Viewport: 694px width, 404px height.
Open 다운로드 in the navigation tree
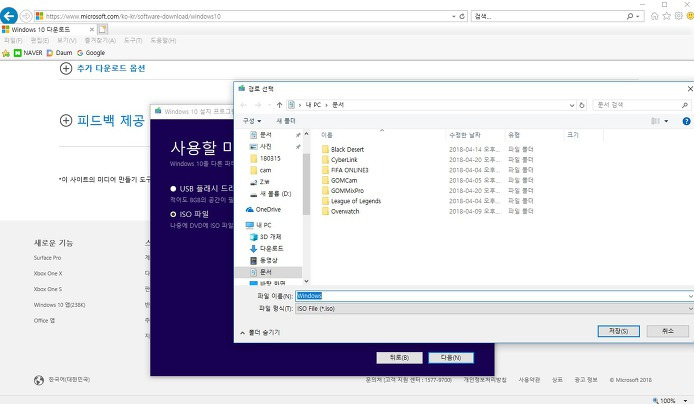pyautogui.click(x=266, y=248)
